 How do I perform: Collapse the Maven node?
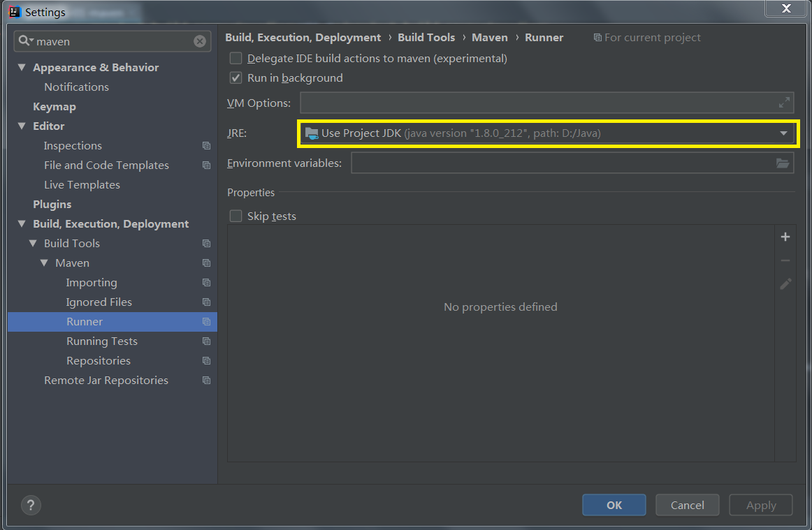(x=44, y=263)
